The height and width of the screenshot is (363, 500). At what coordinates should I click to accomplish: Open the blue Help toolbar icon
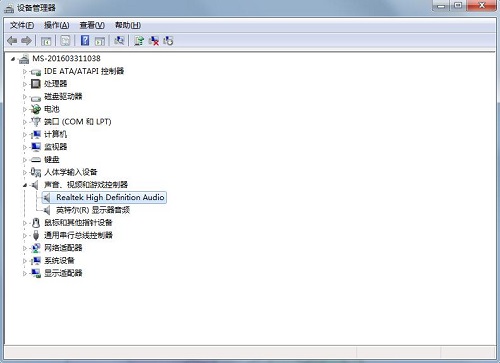click(85, 41)
